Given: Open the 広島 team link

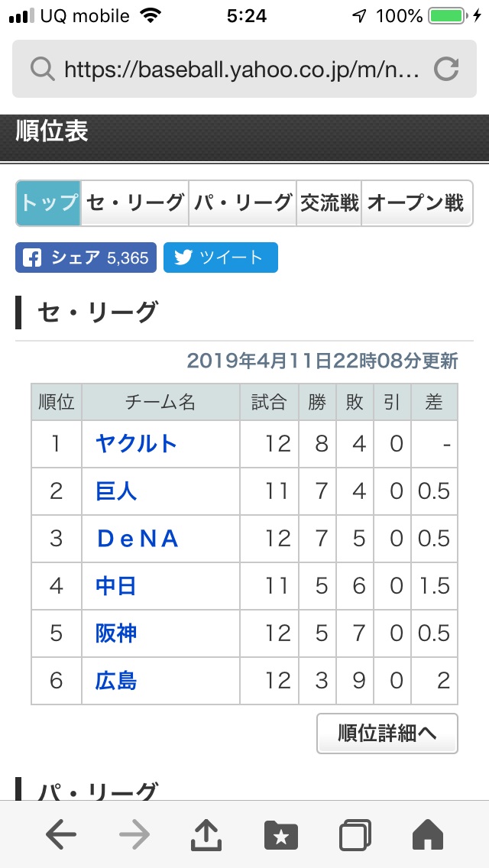Looking at the screenshot, I should [x=116, y=681].
